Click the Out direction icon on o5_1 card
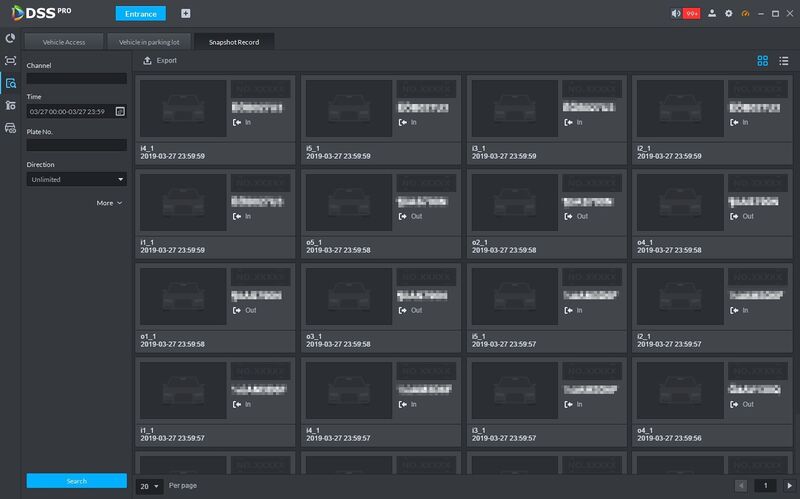The height and width of the screenshot is (499, 800). (403, 216)
